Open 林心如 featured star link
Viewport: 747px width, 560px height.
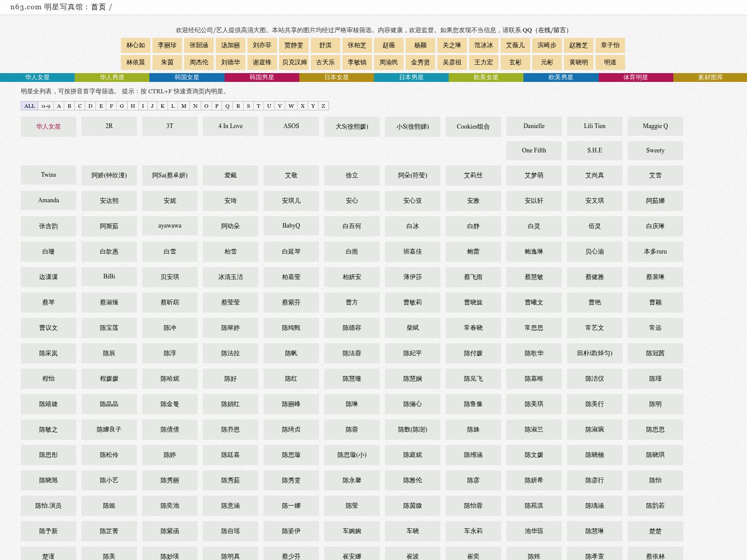click(136, 45)
